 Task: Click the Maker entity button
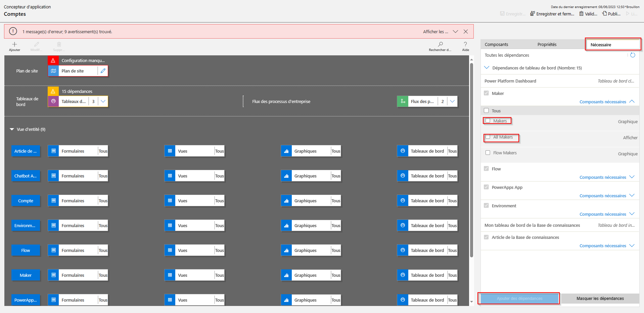click(26, 275)
